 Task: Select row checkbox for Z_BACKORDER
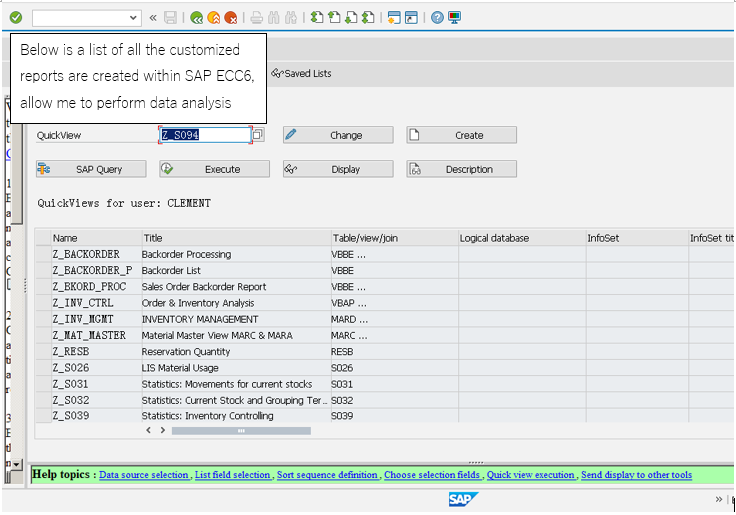(44, 254)
